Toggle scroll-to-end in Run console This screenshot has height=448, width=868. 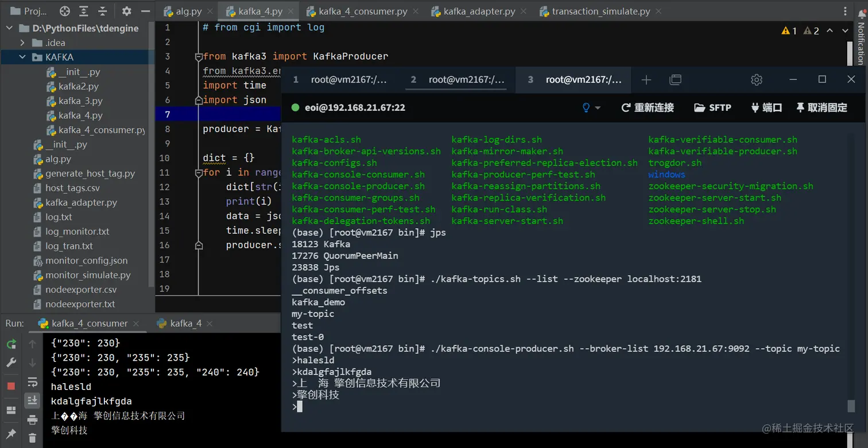33,400
